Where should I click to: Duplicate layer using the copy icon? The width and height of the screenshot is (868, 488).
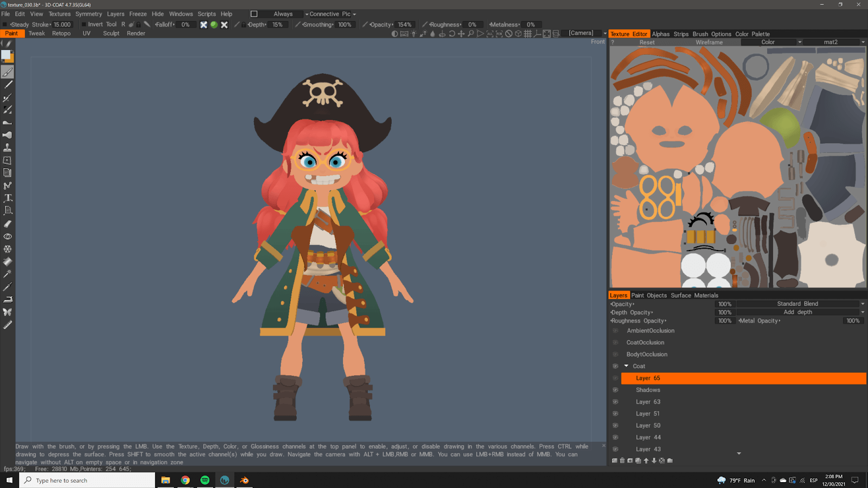(638, 460)
